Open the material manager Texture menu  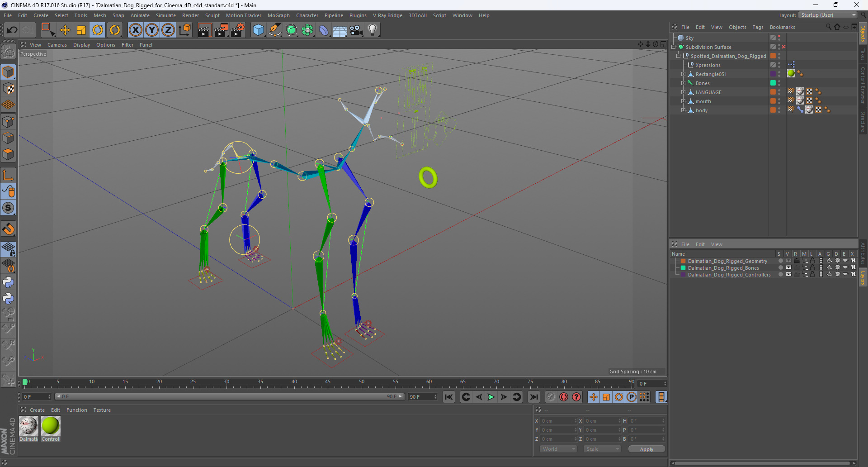(x=102, y=410)
